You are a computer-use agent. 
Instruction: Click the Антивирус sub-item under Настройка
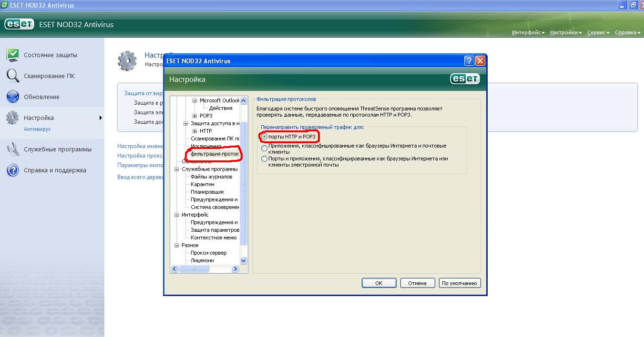[x=37, y=129]
